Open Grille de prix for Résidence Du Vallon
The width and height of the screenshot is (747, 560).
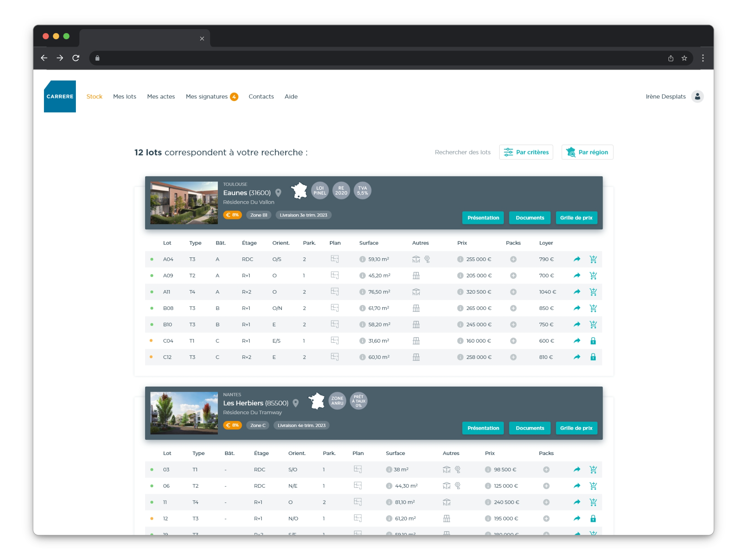pyautogui.click(x=576, y=218)
